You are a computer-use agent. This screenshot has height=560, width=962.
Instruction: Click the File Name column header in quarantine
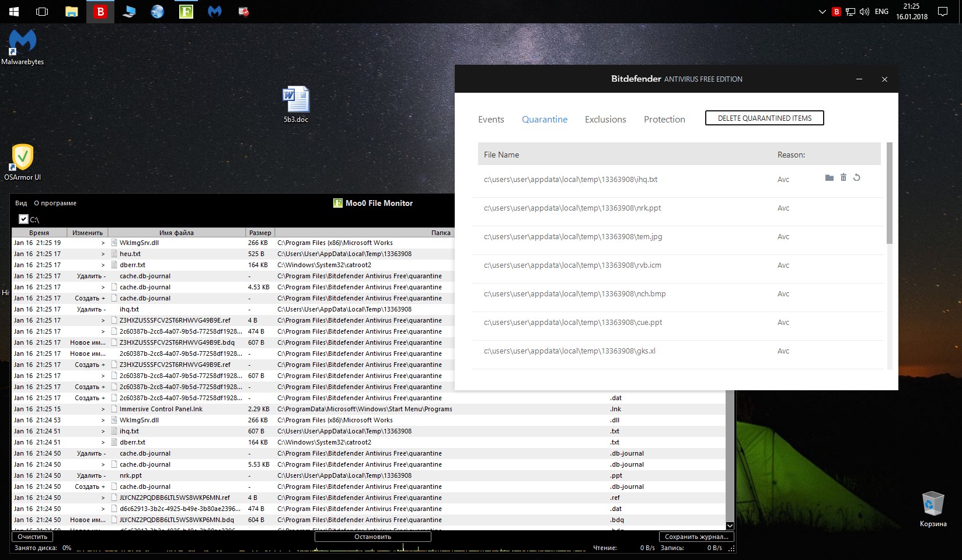(501, 155)
